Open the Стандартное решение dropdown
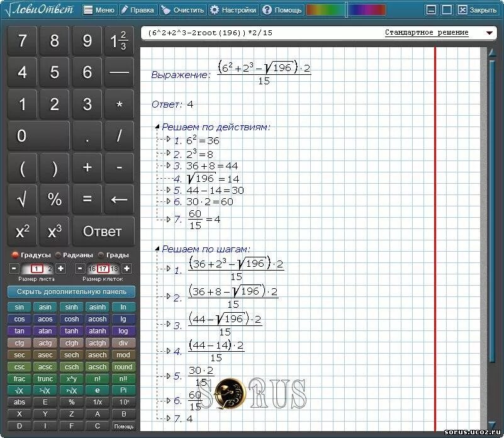Image resolution: width=504 pixels, height=438 pixels. [490, 33]
